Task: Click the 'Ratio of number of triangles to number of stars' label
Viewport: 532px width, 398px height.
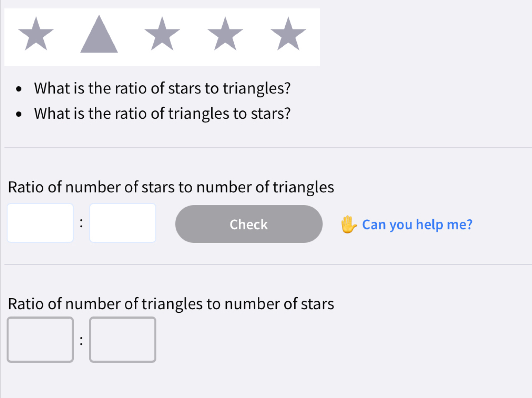Action: [171, 304]
